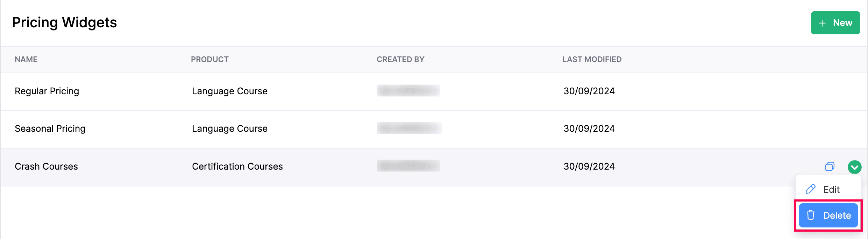
Task: Click Language Course in Seasonal Pricing row
Action: pyautogui.click(x=229, y=129)
